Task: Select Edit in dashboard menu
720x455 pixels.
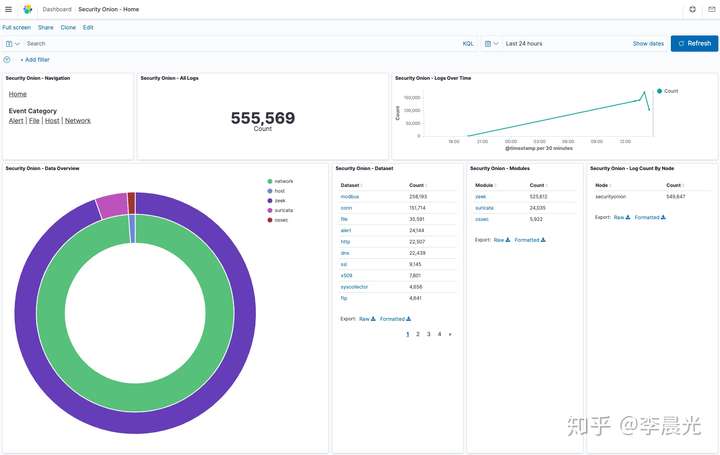Action: (x=88, y=28)
